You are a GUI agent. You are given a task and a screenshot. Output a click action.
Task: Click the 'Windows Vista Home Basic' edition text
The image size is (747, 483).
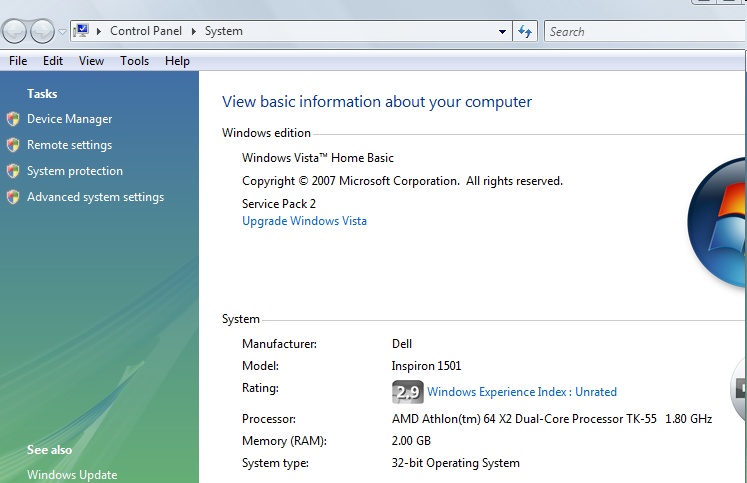click(318, 158)
